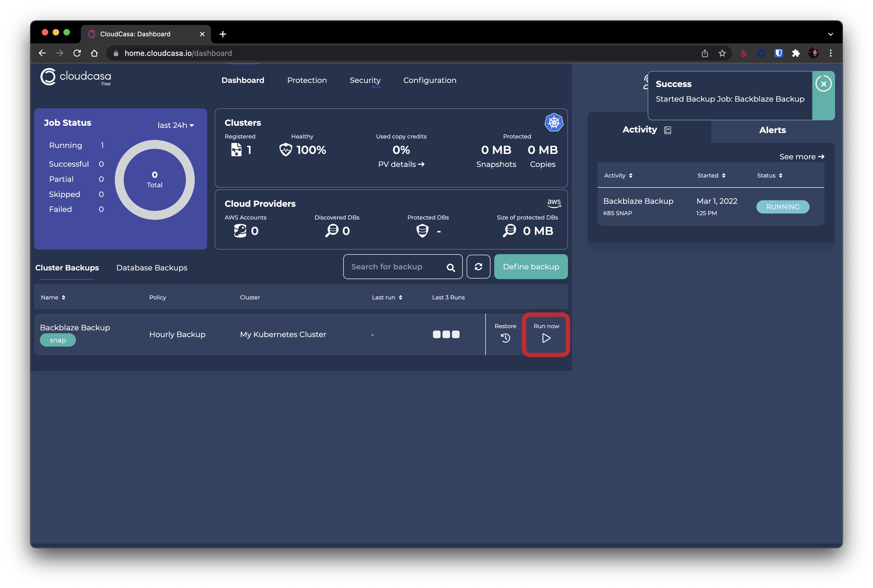Reload the browser page
This screenshot has width=873, height=588.
pos(77,53)
